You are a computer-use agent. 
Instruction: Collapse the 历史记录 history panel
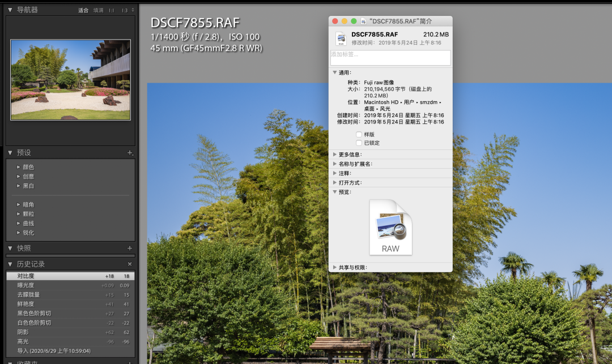pos(10,264)
